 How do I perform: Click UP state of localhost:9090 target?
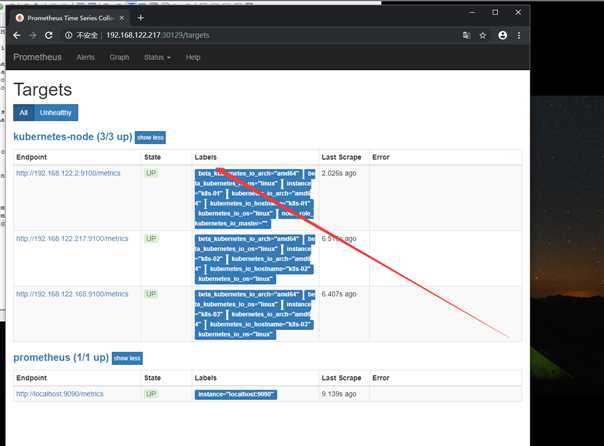coord(151,394)
